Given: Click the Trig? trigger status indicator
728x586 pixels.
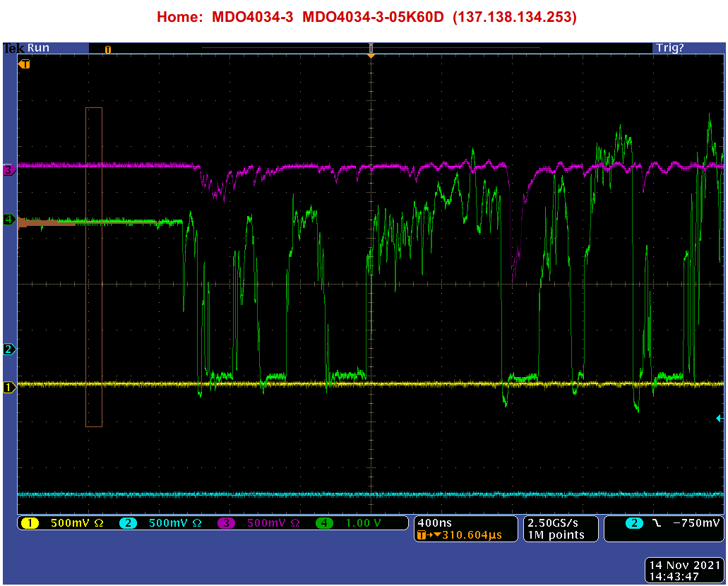Looking at the screenshot, I should click(x=669, y=48).
